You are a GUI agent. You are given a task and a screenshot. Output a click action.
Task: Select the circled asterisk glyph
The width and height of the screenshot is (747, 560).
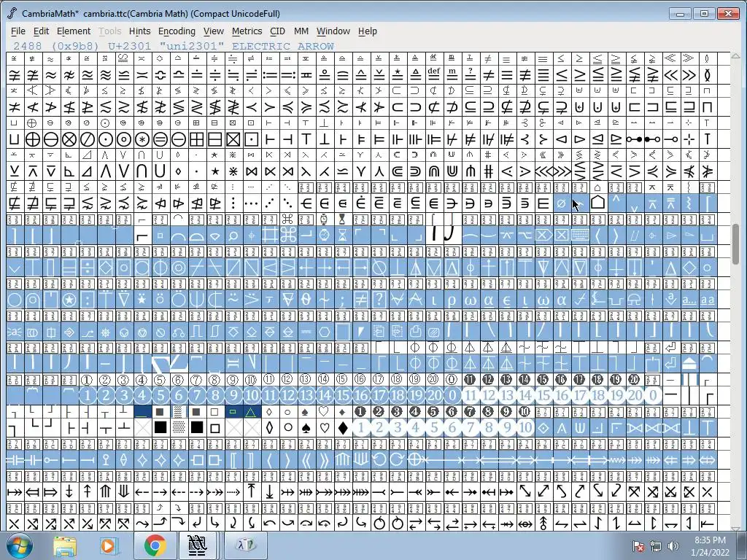142,139
